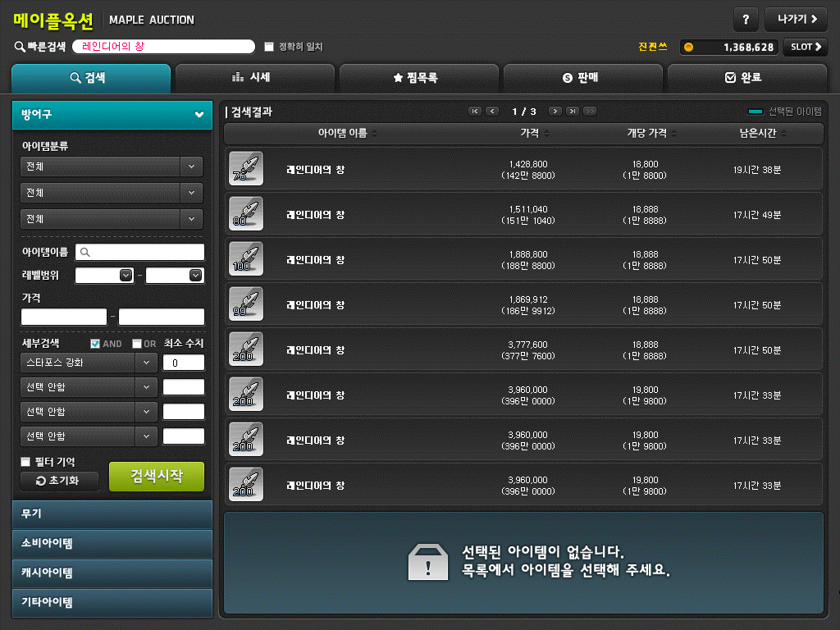The width and height of the screenshot is (840, 630).
Task: Click the empty selection box warning icon
Action: (x=428, y=562)
